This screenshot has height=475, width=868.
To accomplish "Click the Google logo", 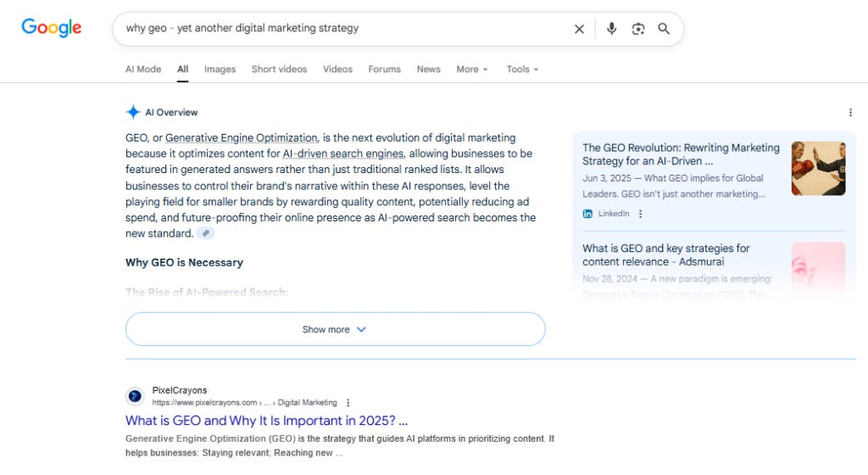I will (x=52, y=28).
